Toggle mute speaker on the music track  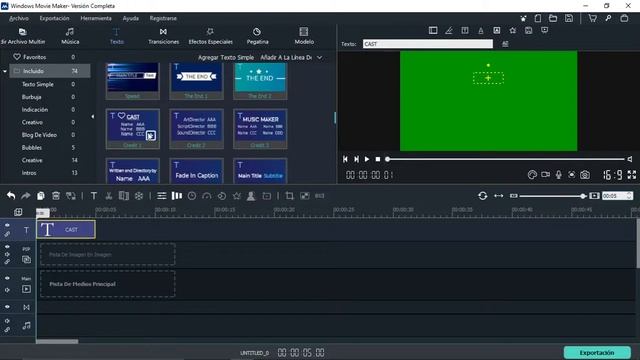click(x=7, y=321)
